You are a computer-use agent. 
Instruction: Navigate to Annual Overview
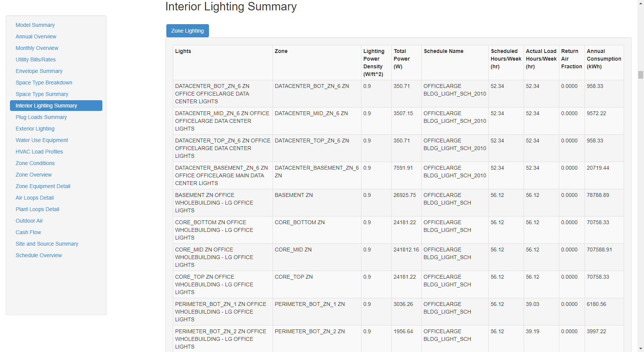coord(36,36)
